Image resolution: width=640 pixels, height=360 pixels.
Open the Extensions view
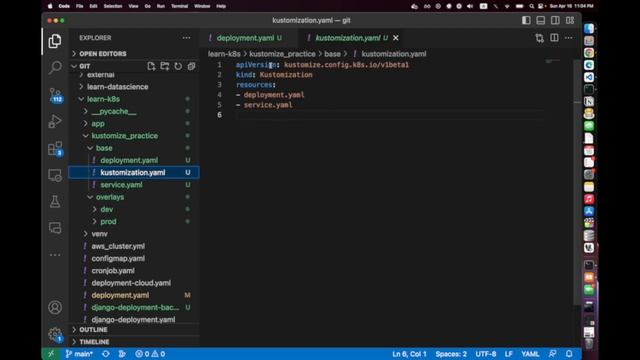coord(55,148)
